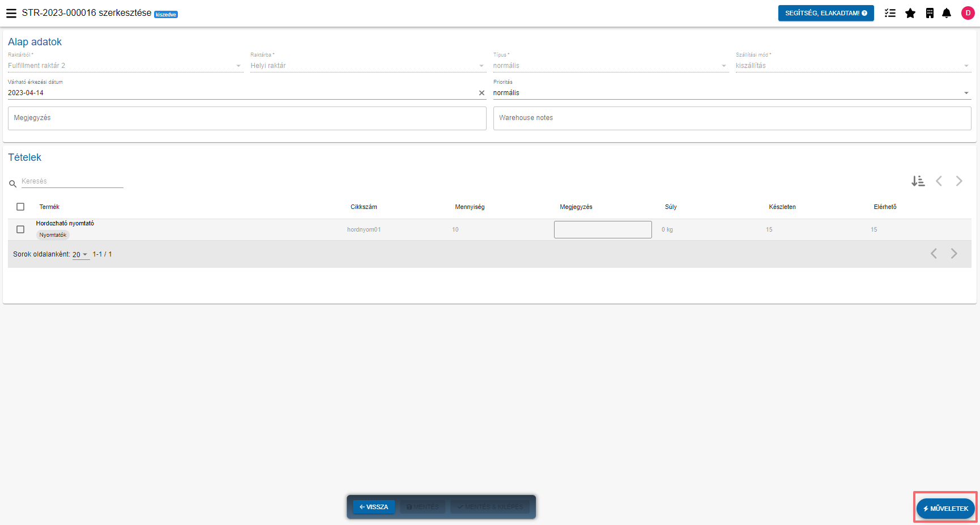Viewport: 980px width, 525px height.
Task: Clear the expected arrival date
Action: [x=482, y=93]
